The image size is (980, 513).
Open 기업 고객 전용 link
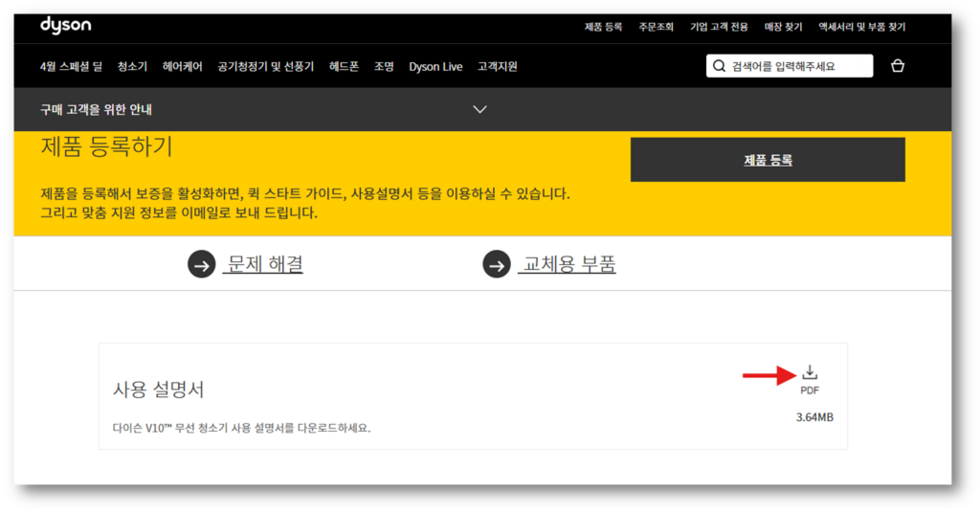coord(719,27)
